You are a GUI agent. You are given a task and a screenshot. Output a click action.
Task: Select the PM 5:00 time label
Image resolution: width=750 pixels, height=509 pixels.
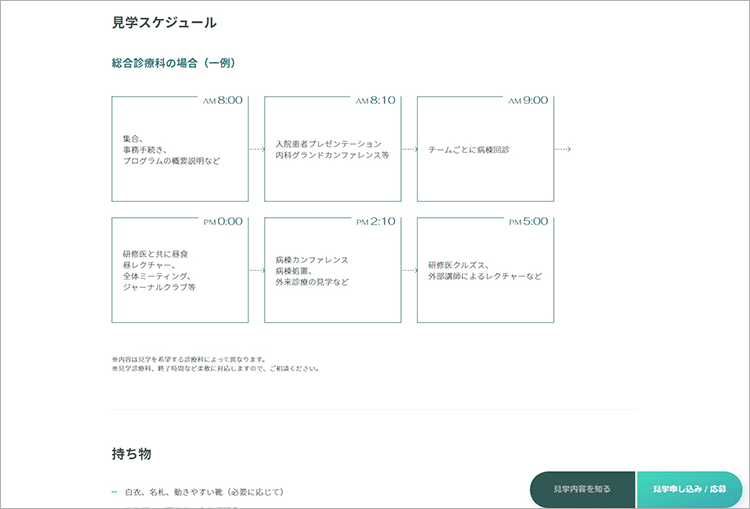(529, 221)
